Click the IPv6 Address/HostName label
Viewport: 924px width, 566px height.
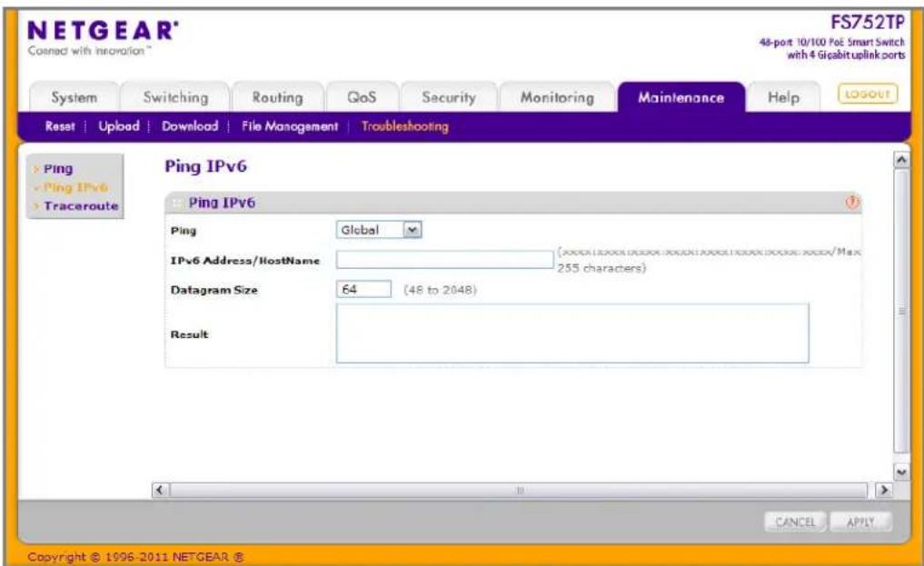(x=245, y=261)
